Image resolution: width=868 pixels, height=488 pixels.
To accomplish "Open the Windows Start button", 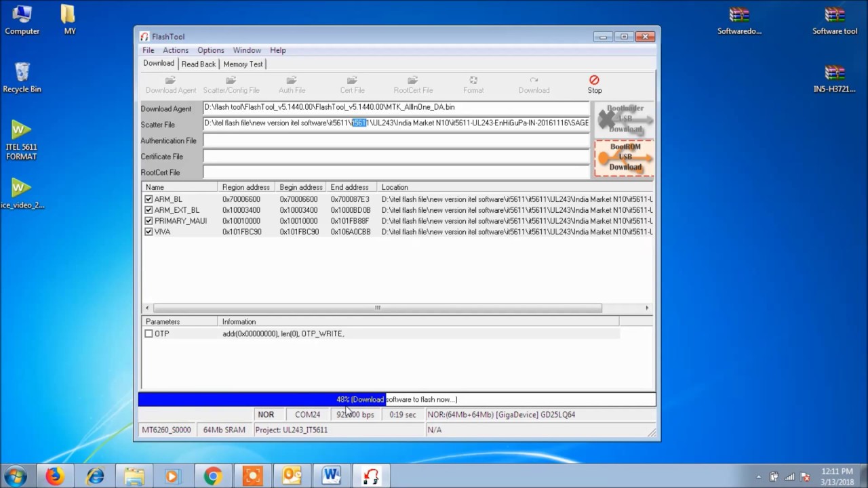I will [16, 476].
